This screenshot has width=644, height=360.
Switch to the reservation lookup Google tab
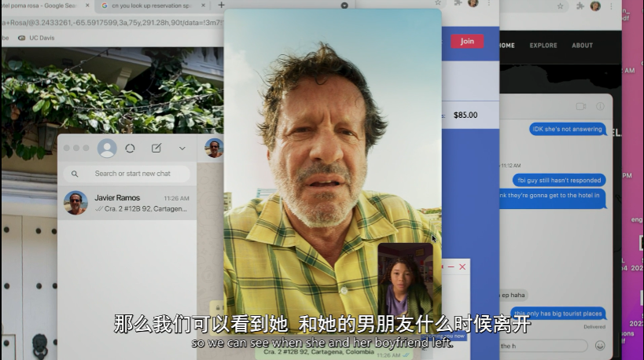click(x=149, y=6)
